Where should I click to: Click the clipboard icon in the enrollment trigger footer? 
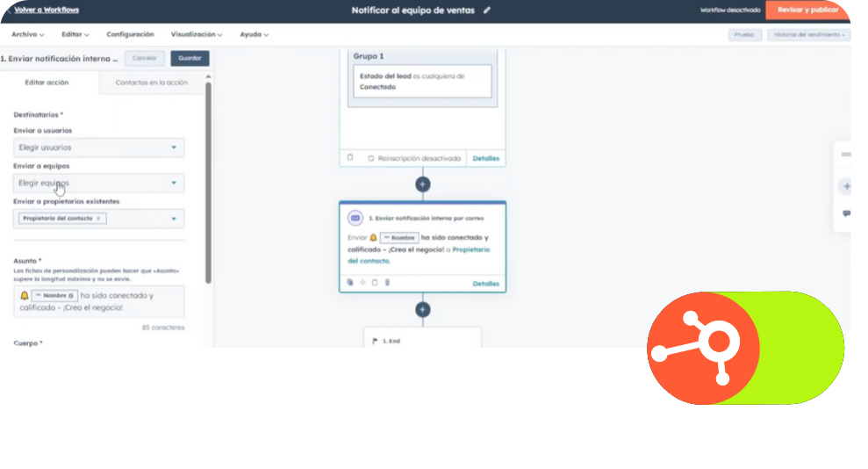click(350, 158)
